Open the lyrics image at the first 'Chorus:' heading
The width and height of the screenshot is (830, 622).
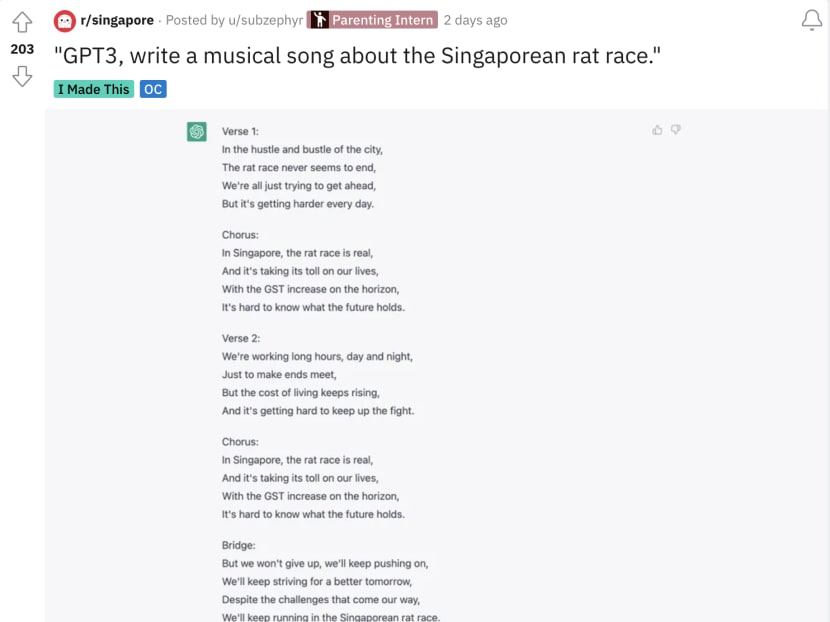coord(240,235)
